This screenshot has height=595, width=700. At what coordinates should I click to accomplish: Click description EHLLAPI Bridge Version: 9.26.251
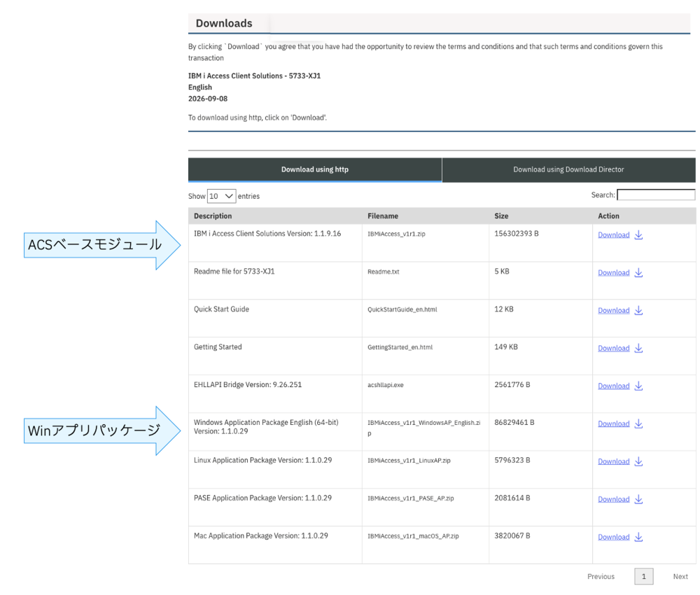248,385
